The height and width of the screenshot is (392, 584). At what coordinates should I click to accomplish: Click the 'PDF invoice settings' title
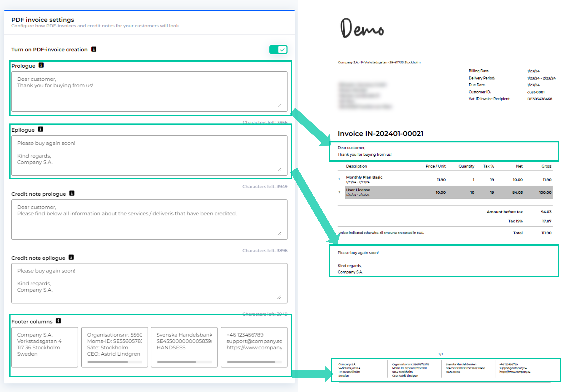coord(43,19)
